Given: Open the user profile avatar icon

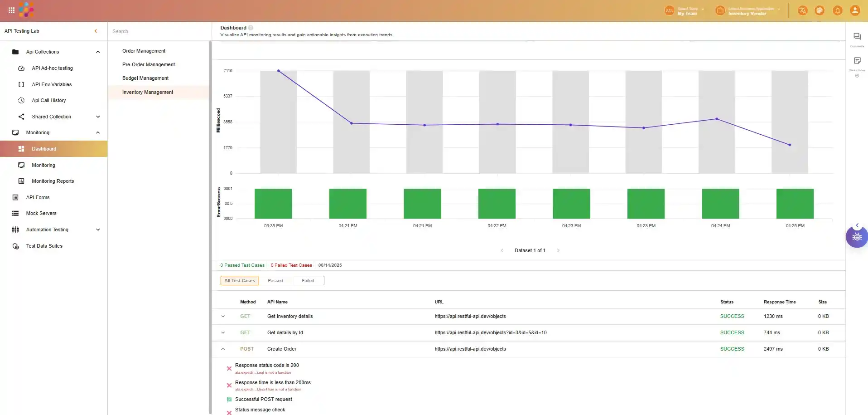Looking at the screenshot, I should [854, 10].
